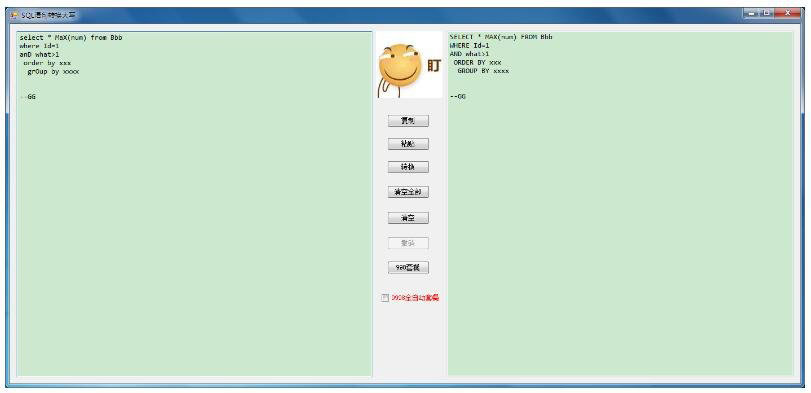Click the second button under the emoticon
811x393 pixels.
[x=408, y=144]
